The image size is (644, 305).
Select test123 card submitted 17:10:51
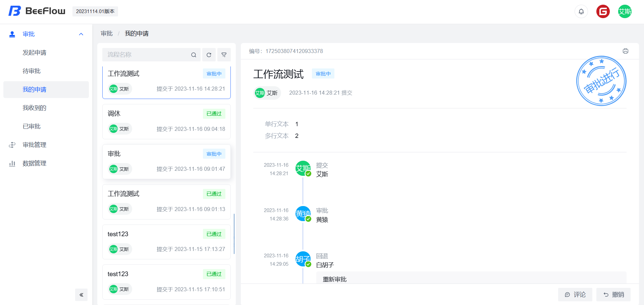(x=166, y=282)
